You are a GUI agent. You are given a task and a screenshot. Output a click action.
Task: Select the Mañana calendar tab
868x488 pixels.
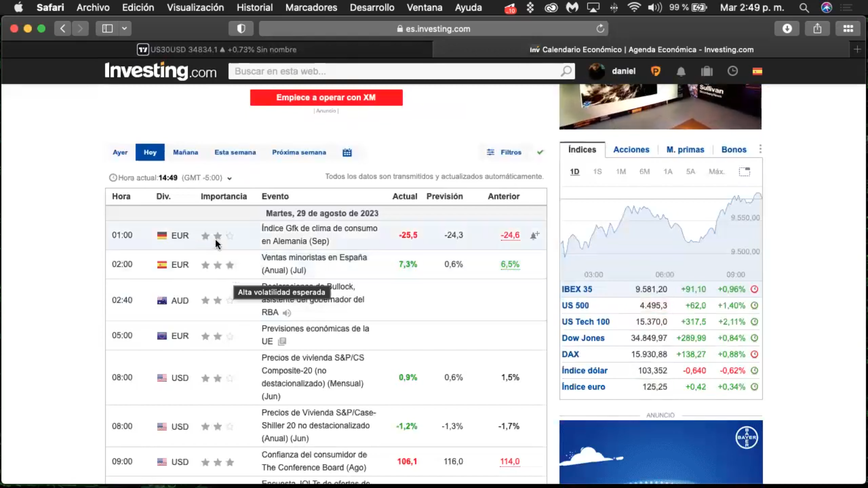click(x=185, y=153)
